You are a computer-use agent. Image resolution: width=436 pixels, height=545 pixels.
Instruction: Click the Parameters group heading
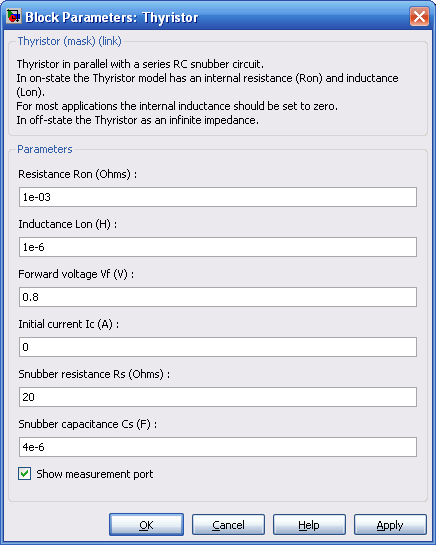[x=45, y=149]
